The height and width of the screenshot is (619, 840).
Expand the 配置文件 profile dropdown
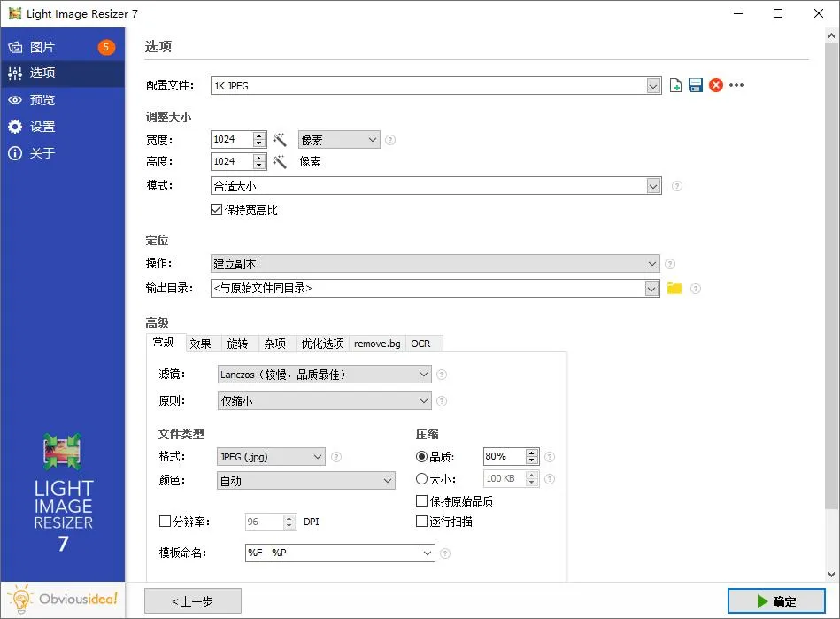653,86
